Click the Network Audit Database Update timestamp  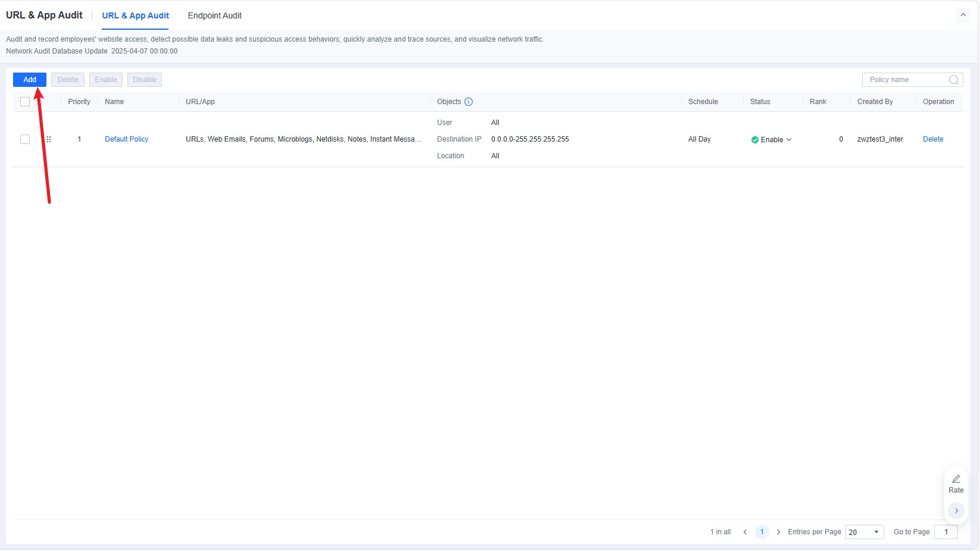(144, 51)
